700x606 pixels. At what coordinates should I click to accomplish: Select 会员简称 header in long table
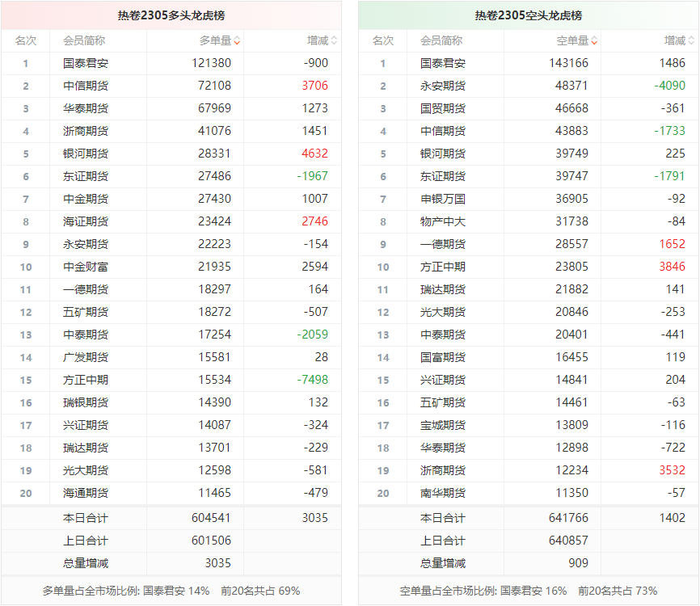pyautogui.click(x=83, y=40)
